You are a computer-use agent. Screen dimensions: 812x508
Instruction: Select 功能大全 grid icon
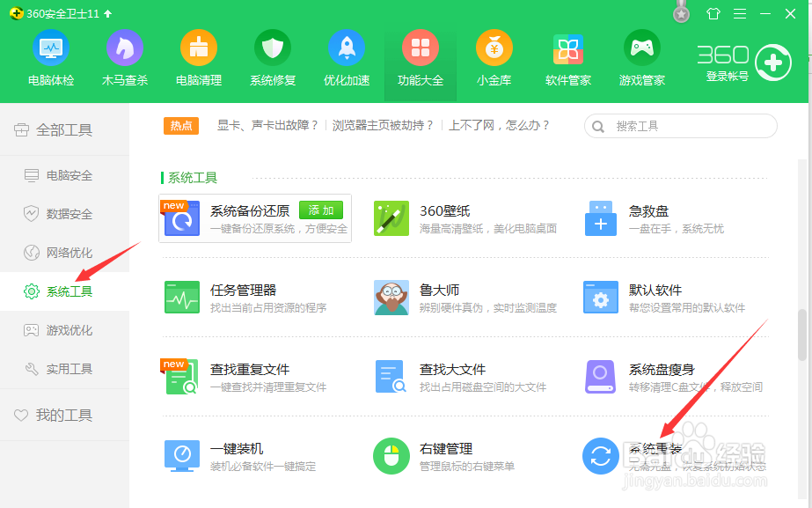pyautogui.click(x=421, y=48)
